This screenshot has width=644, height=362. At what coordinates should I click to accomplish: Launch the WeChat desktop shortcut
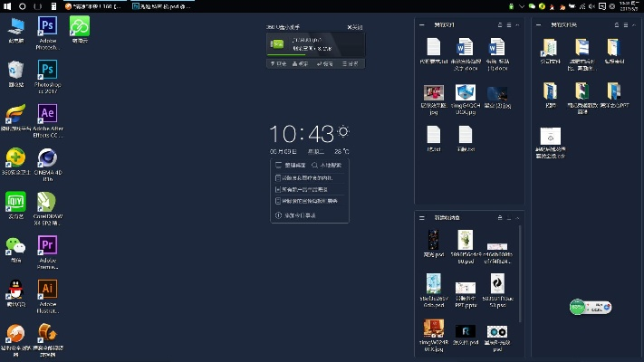pyautogui.click(x=15, y=245)
